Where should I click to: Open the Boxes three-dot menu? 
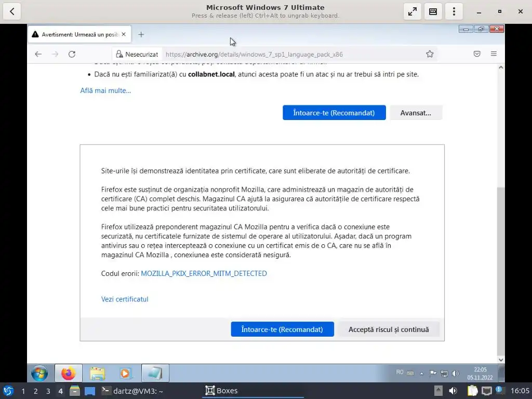tap(454, 11)
